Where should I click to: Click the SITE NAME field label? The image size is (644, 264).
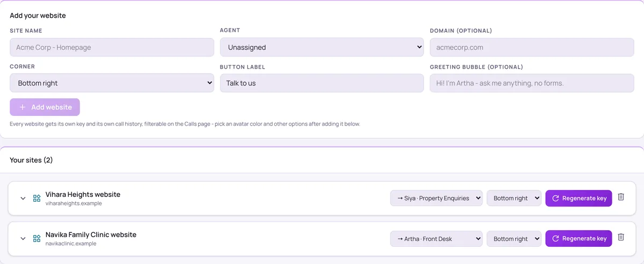pyautogui.click(x=26, y=31)
